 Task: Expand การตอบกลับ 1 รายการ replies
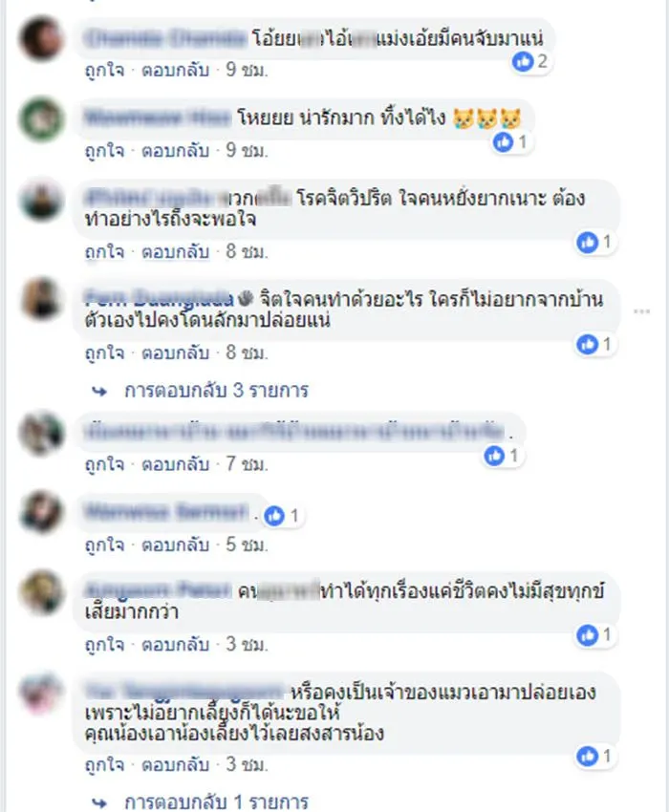click(x=216, y=802)
